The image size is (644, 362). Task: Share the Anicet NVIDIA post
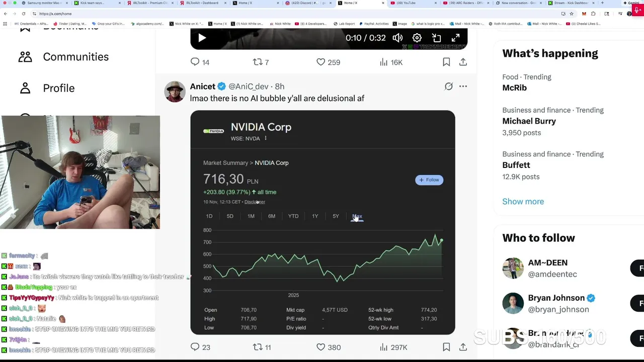point(463,347)
